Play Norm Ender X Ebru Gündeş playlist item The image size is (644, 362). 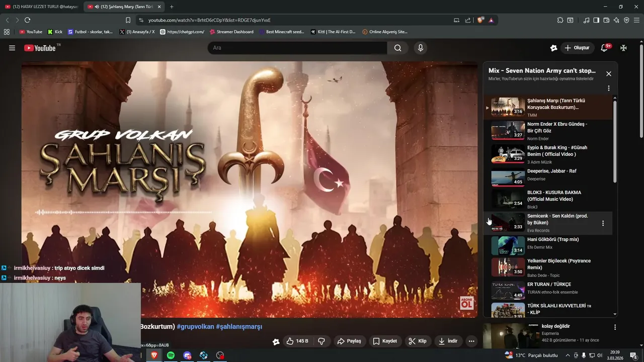pos(548,131)
